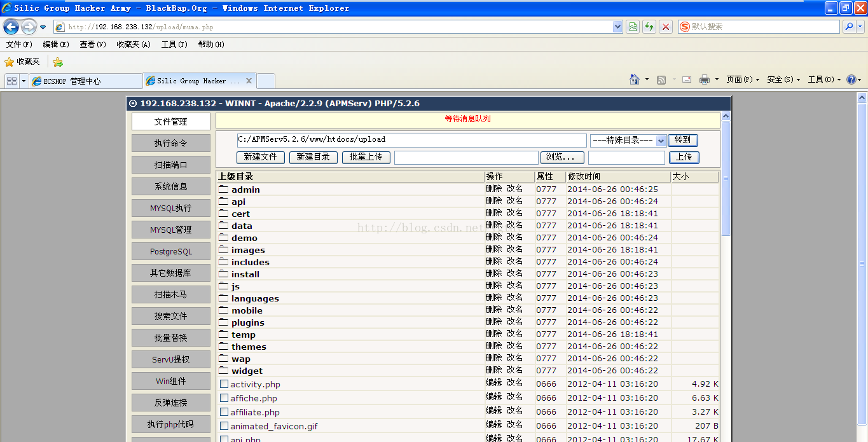This screenshot has width=868, height=442.
Task: Go back with the browser Back arrow
Action: (x=11, y=27)
